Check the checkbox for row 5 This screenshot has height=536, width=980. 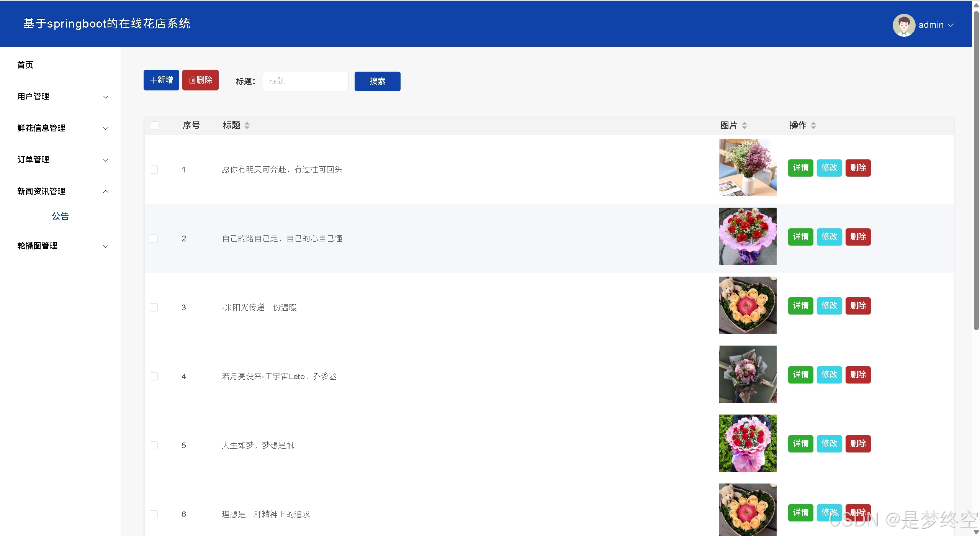click(x=154, y=445)
